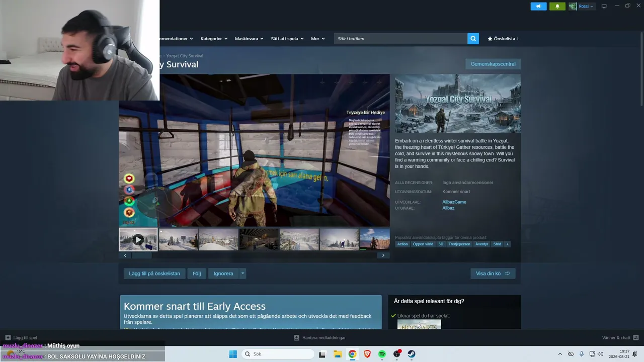This screenshot has height=362, width=644.
Task: Select the second screenshot thumbnail with signboard
Action: pos(179,239)
